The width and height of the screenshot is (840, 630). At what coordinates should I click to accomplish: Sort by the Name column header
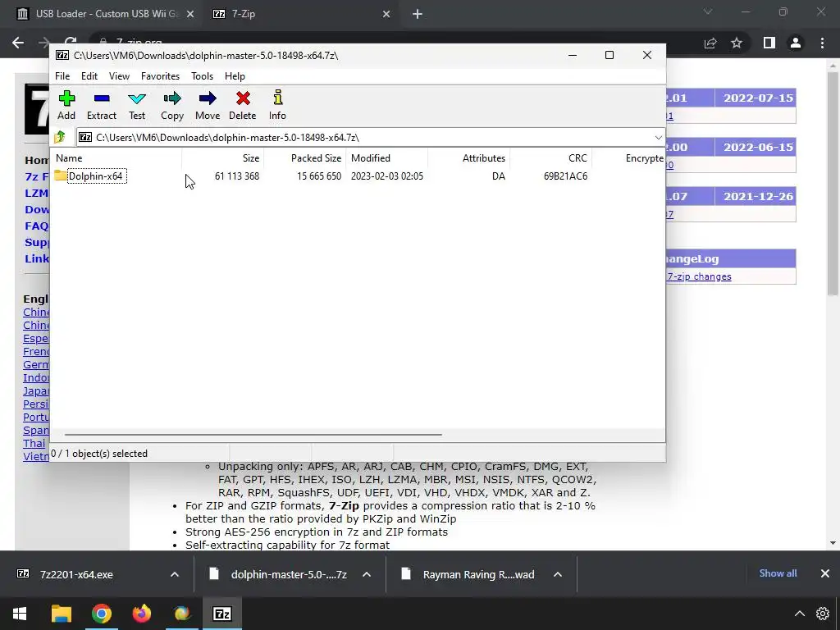116,158
